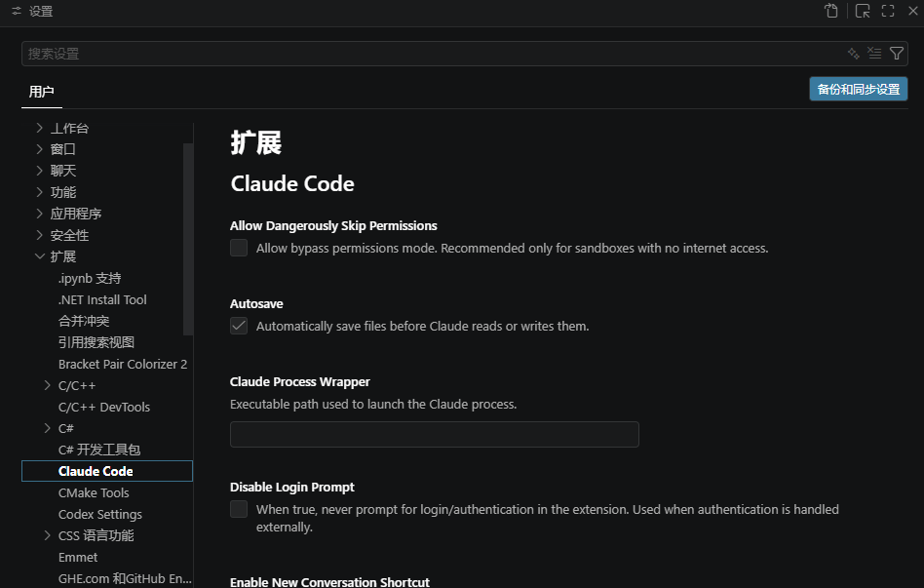Image resolution: width=924 pixels, height=588 pixels.
Task: Select Bracket Pair Colorizer 2 entry
Action: 123,364
